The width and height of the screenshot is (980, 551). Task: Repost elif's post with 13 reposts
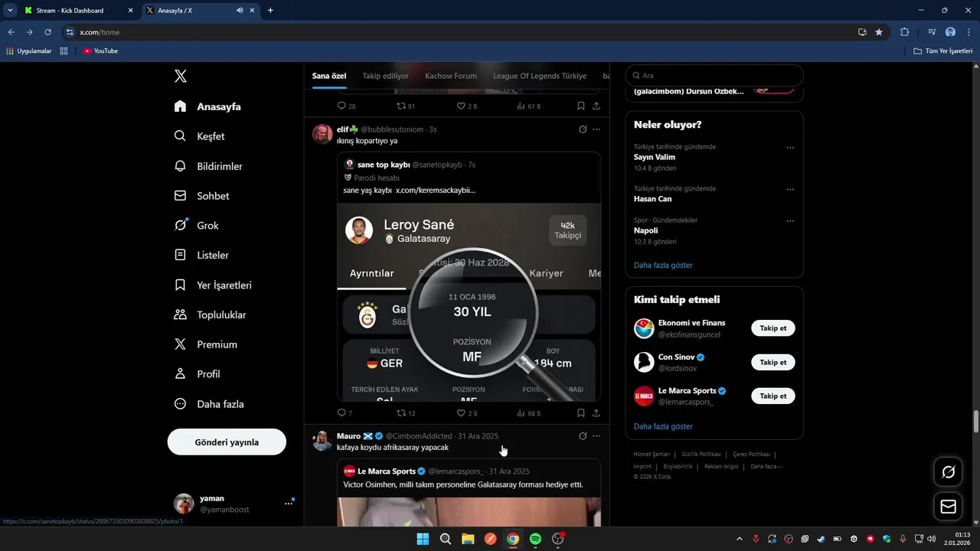click(x=401, y=412)
